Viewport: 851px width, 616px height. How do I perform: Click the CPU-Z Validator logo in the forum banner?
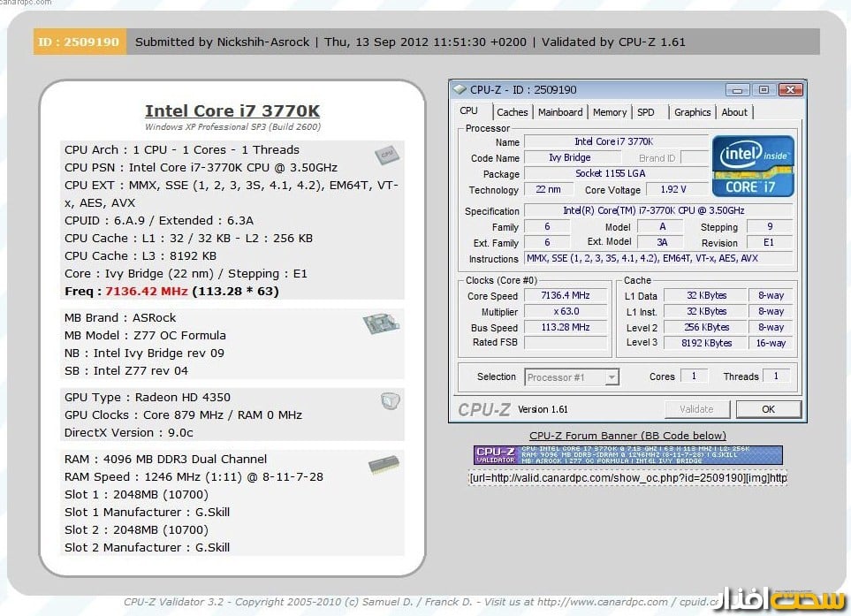(496, 454)
